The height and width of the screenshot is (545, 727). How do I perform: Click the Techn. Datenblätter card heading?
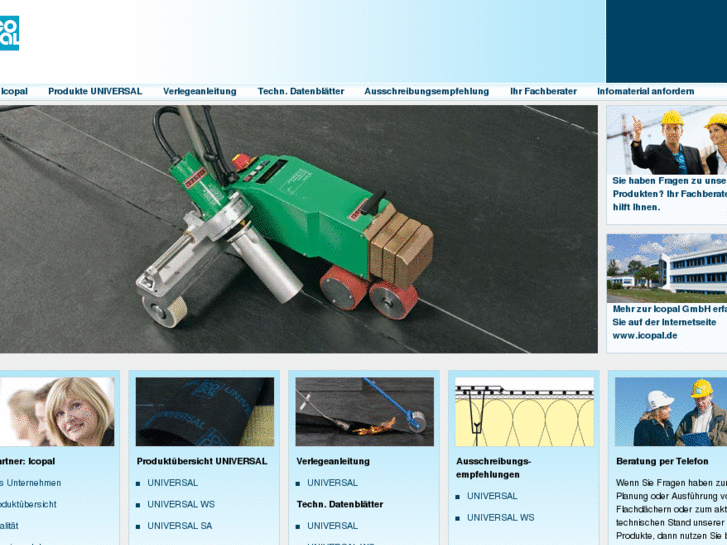pyautogui.click(x=340, y=504)
